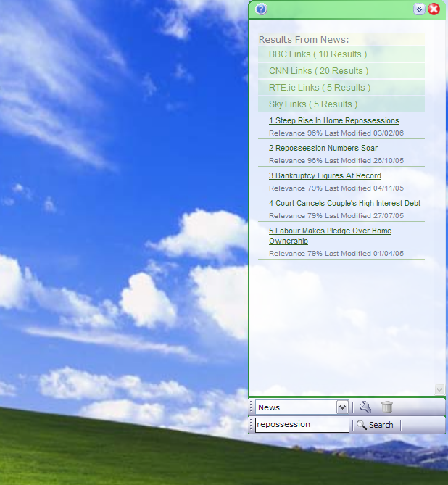Screen dimensions: 448x485
Task: Grab the toolbar grip beside search field
Action: click(251, 425)
